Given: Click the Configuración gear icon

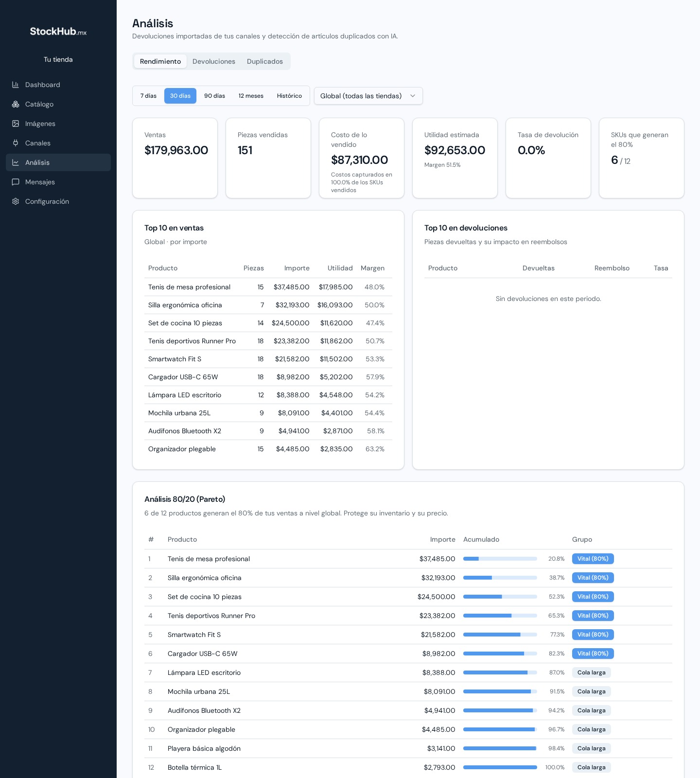Looking at the screenshot, I should coord(16,201).
